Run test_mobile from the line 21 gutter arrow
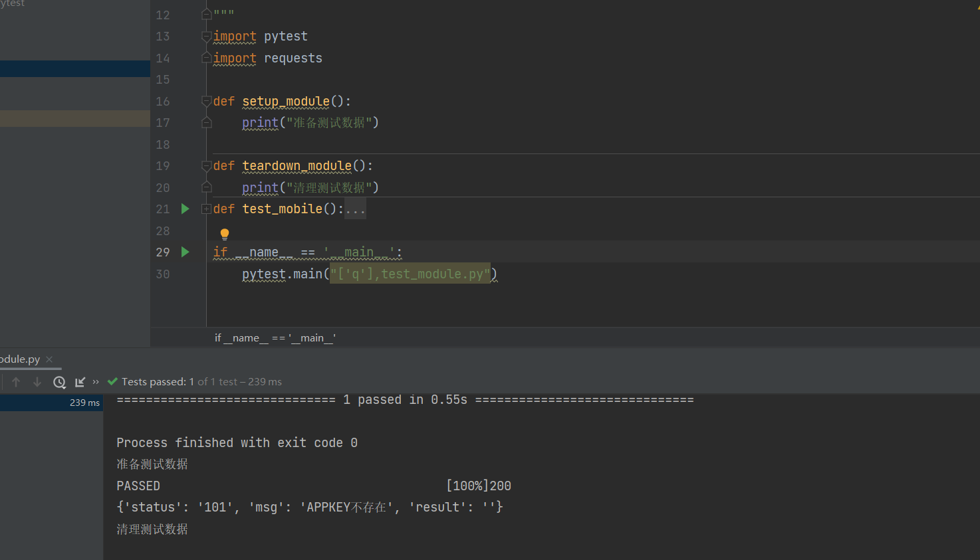 185,209
